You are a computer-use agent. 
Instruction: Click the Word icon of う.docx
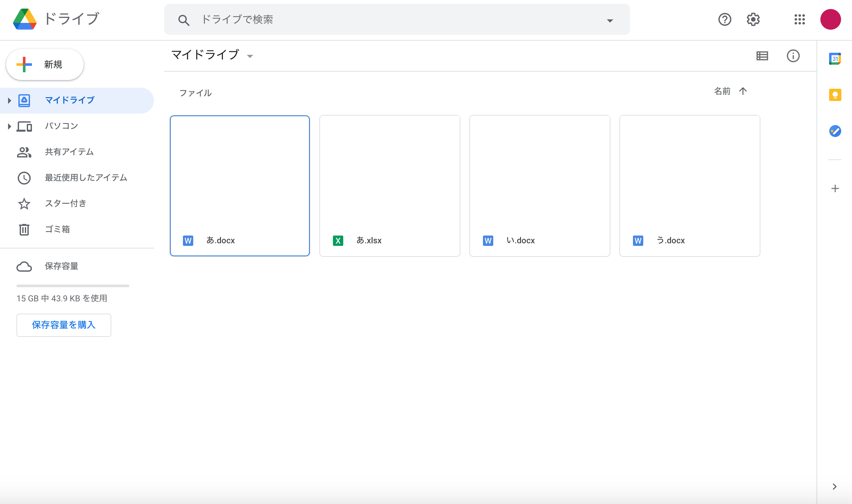point(638,241)
